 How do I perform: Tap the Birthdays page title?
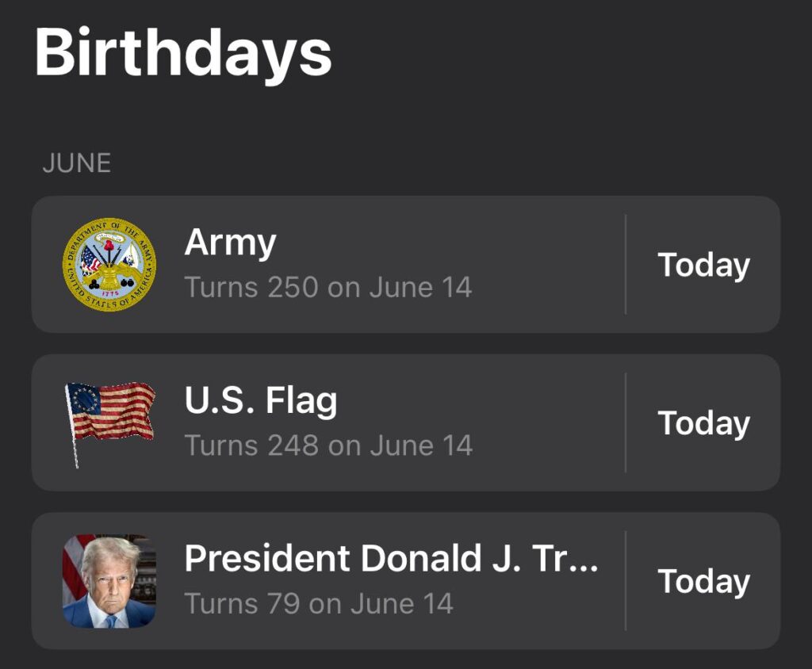coord(183,53)
